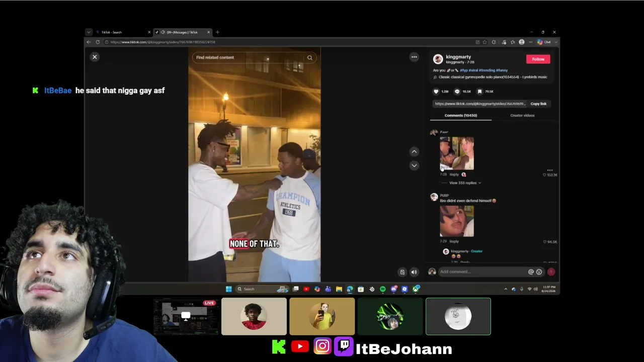Post the comment with the red send button
644x362 pixels.
551,272
